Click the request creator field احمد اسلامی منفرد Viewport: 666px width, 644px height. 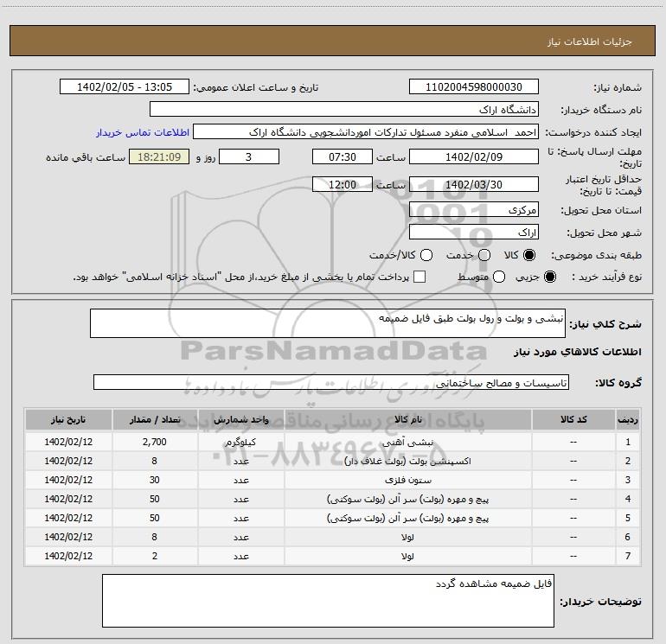coord(366,132)
